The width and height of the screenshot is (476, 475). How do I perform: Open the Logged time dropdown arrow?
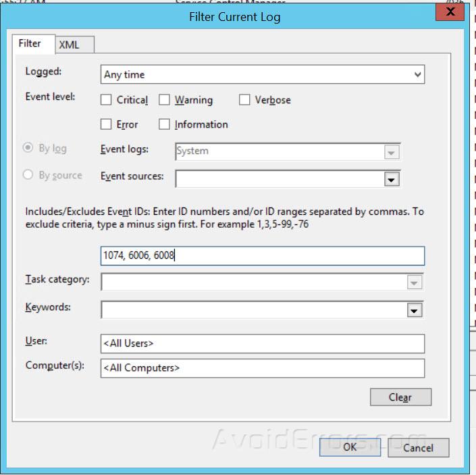pos(417,74)
